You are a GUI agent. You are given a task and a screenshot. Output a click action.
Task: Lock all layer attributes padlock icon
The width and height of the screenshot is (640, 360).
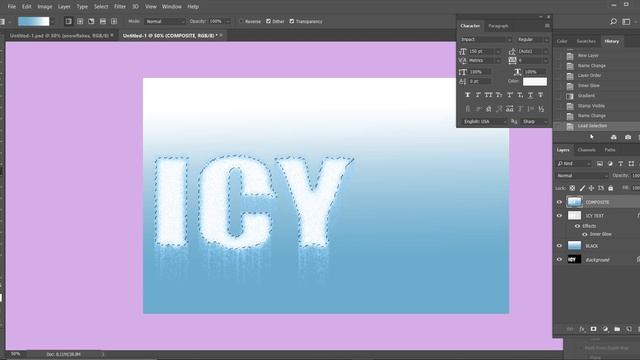pos(611,188)
